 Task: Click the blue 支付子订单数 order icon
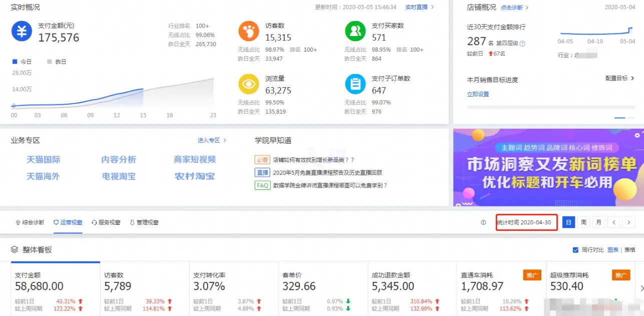point(355,84)
